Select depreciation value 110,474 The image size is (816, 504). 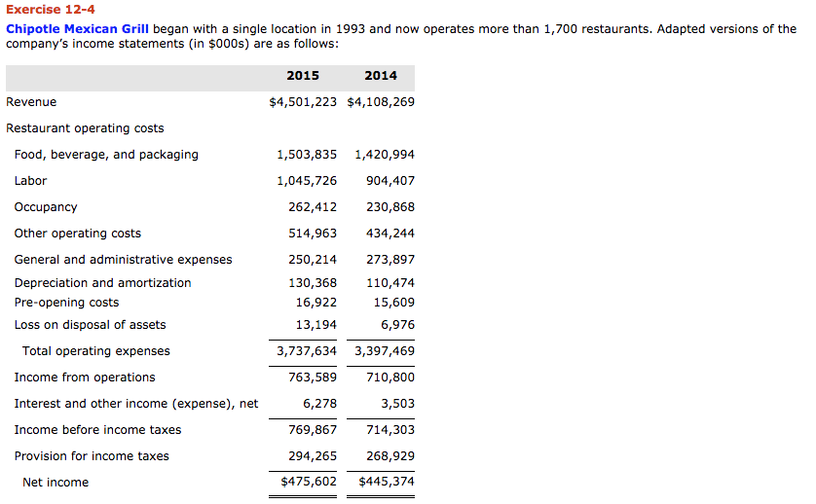[390, 283]
